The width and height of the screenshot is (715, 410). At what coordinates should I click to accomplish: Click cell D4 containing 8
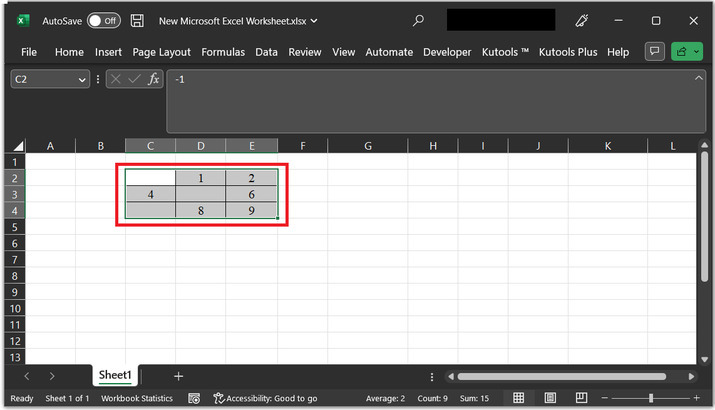[x=200, y=211]
